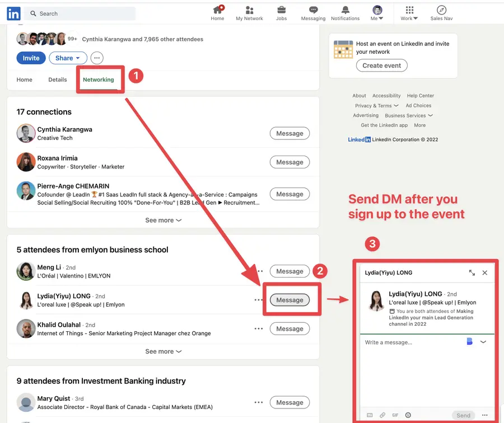
Task: Open the Jobs section
Action: pos(281,13)
